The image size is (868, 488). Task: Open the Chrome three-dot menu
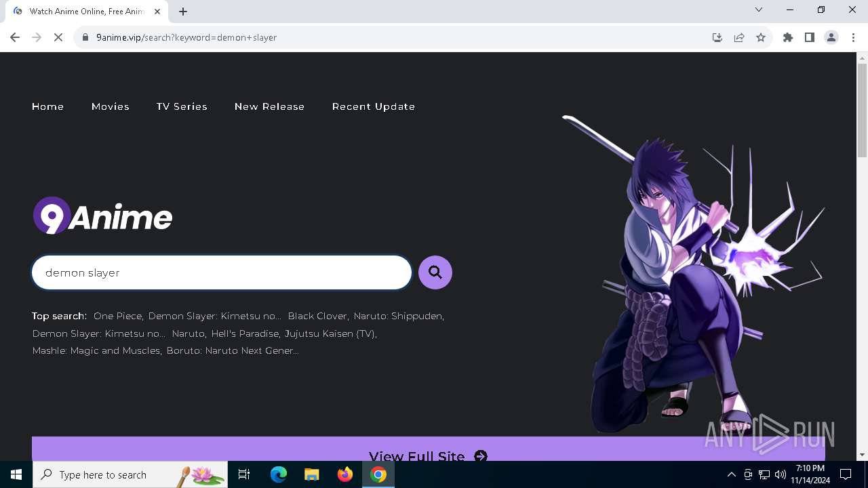[853, 37]
